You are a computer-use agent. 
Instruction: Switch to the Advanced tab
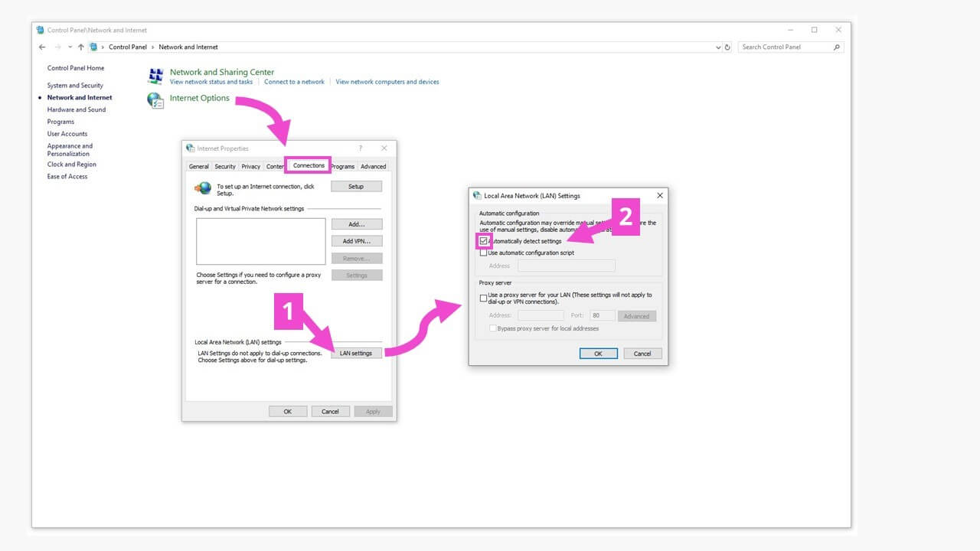tap(374, 166)
